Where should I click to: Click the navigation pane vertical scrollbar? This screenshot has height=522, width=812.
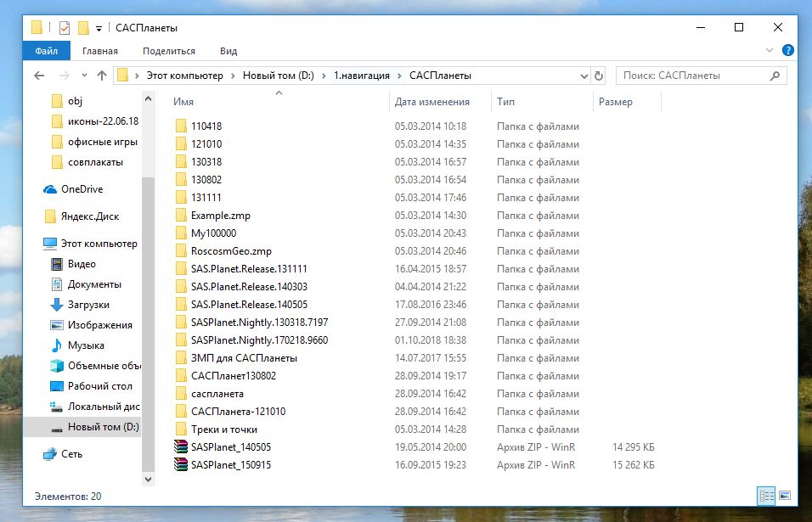[149, 297]
